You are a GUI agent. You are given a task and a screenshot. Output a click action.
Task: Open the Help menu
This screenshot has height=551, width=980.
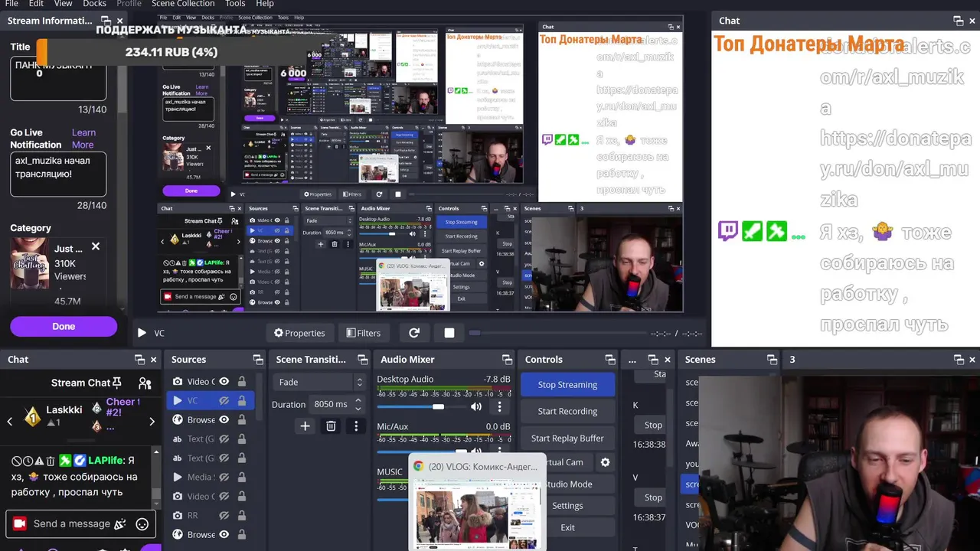(265, 4)
